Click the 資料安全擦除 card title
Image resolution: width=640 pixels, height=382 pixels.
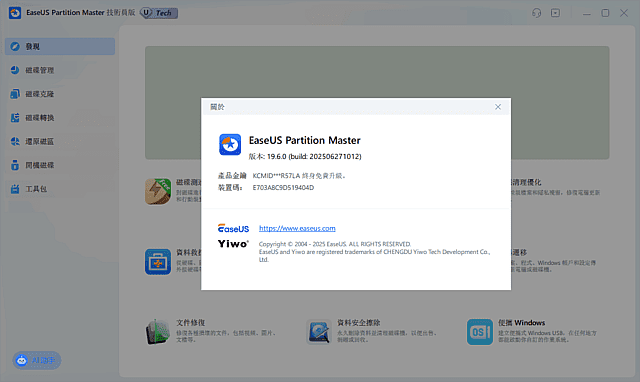[x=358, y=322]
